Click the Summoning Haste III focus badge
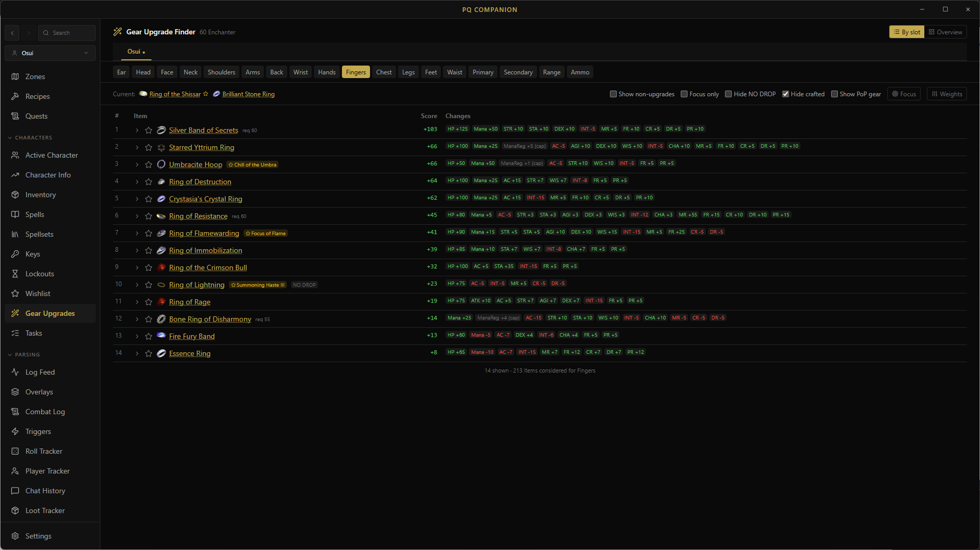The image size is (980, 550). pos(258,285)
